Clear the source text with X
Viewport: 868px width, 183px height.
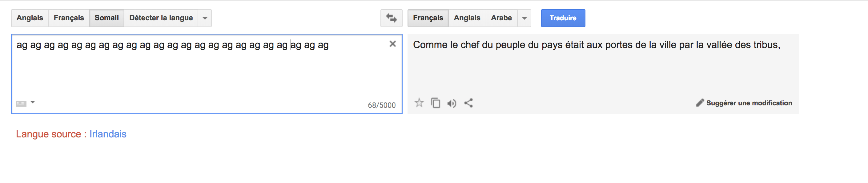pyautogui.click(x=392, y=44)
